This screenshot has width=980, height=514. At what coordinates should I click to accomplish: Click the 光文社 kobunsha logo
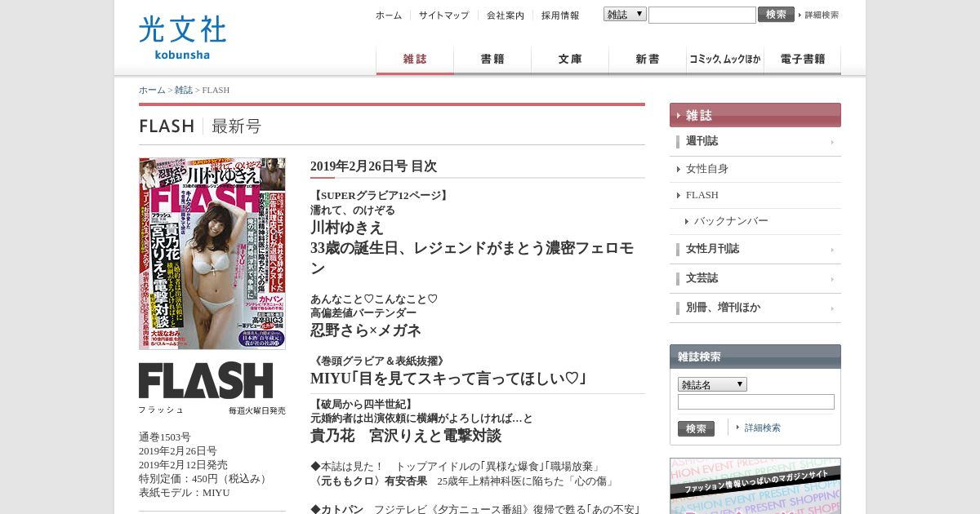click(x=182, y=38)
